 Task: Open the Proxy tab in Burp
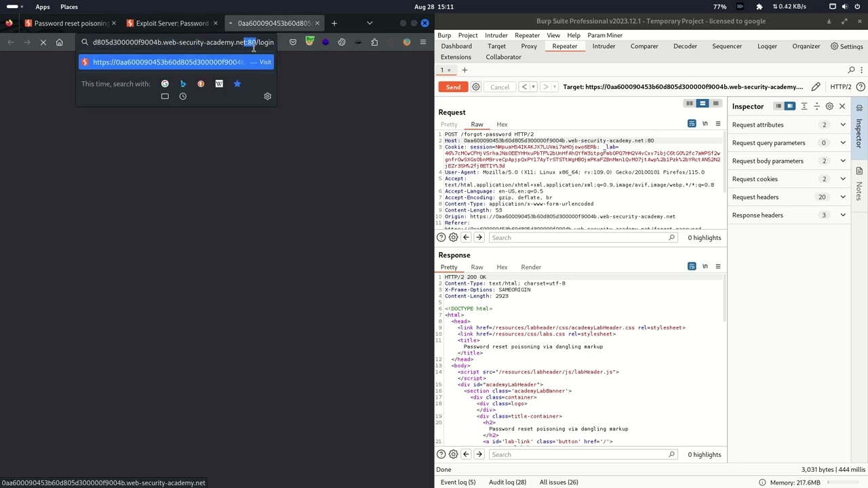coord(529,46)
